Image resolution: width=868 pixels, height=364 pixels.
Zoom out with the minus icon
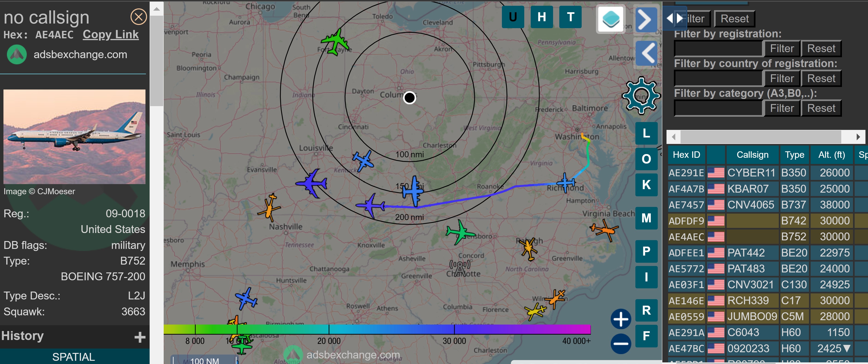click(x=621, y=344)
